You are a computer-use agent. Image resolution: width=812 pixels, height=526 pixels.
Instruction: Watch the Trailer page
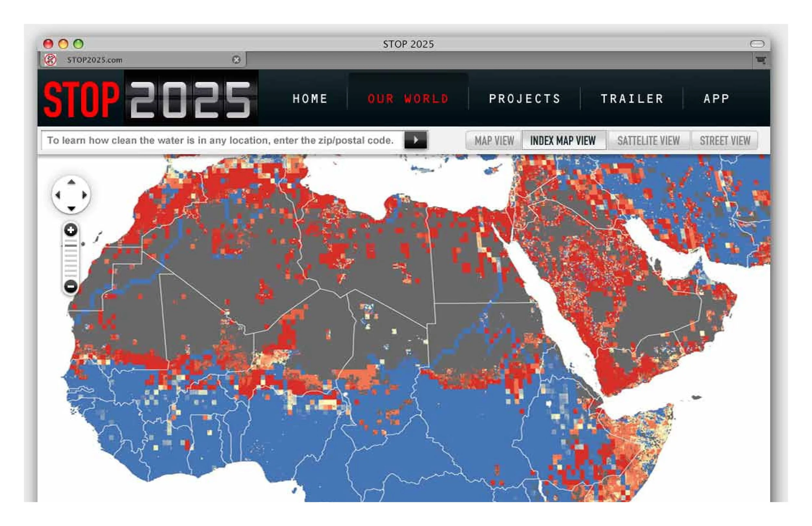[632, 99]
